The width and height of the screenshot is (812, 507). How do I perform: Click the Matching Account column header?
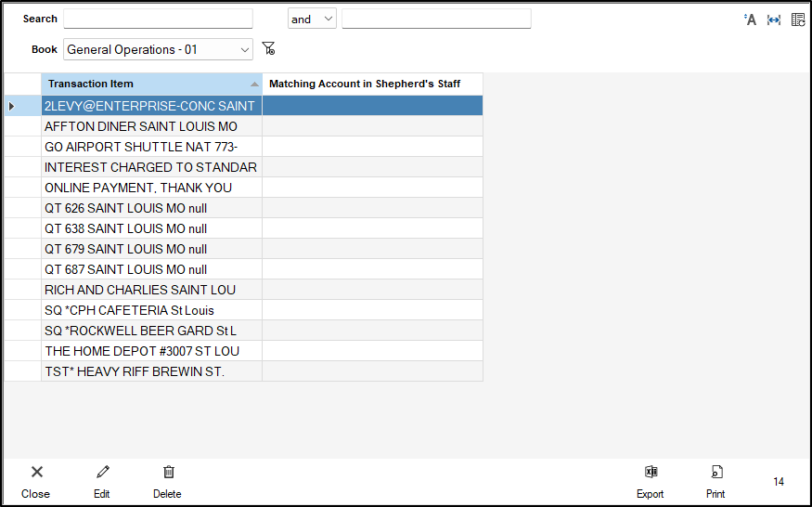(372, 84)
